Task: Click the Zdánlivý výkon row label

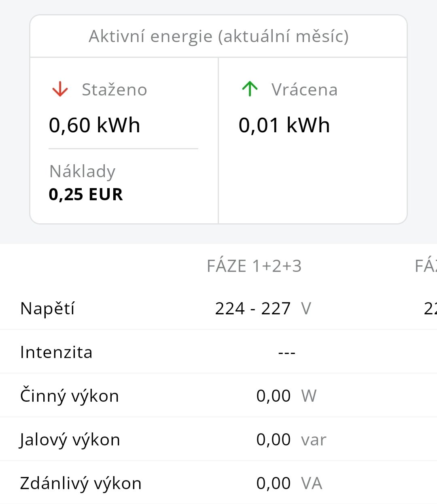Action: (x=81, y=483)
